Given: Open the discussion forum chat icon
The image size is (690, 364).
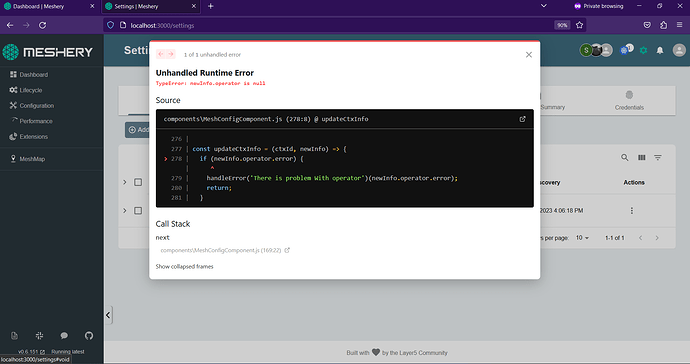Looking at the screenshot, I should coord(64,336).
